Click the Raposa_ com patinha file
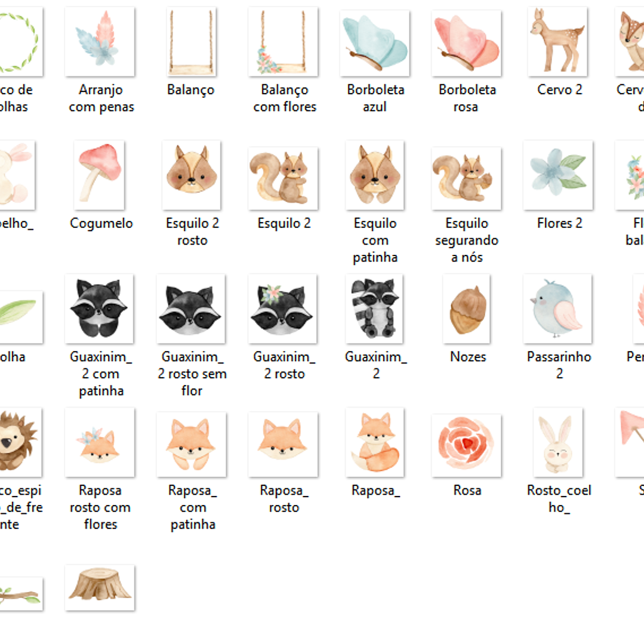The image size is (644, 644). [x=192, y=445]
